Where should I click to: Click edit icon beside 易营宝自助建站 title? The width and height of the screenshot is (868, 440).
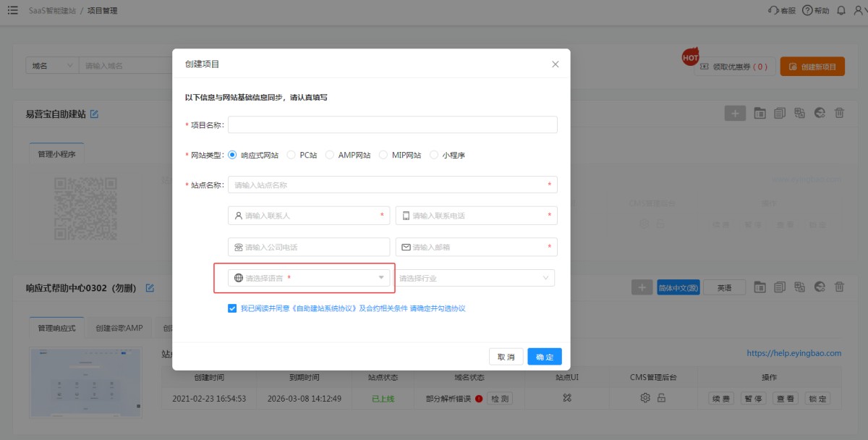[x=94, y=114]
